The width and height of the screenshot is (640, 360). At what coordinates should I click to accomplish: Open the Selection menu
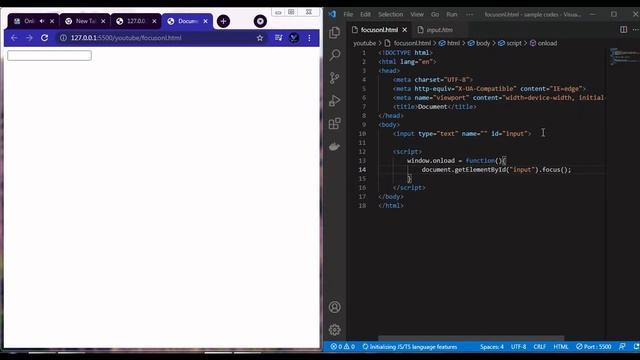tap(390, 14)
